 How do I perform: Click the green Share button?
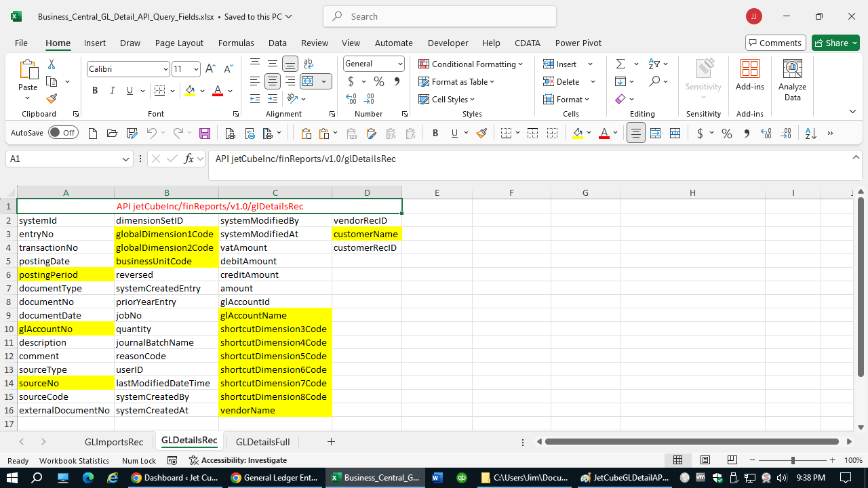(x=836, y=43)
